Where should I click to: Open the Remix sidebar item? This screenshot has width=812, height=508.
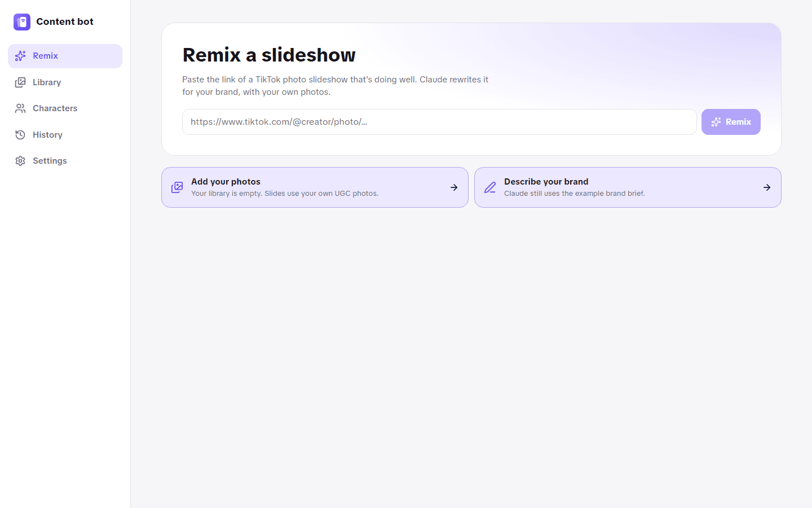(x=65, y=56)
